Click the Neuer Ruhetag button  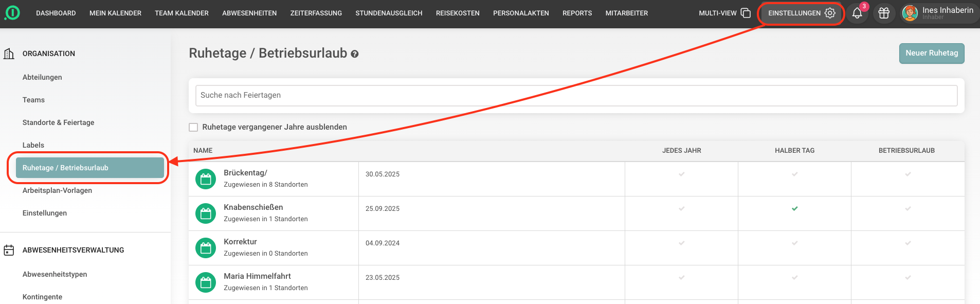932,53
